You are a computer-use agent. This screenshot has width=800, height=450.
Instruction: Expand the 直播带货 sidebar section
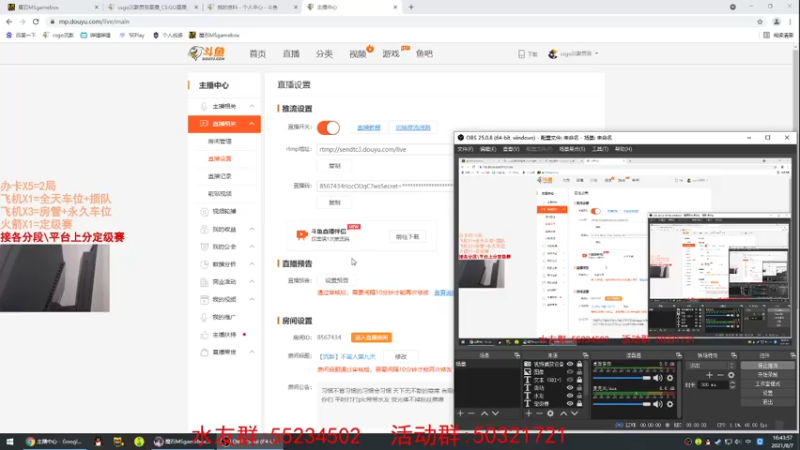point(252,352)
